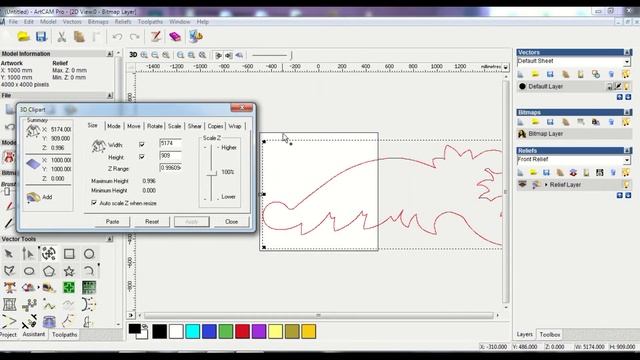The width and height of the screenshot is (640, 360).
Task: Click the Scale Z slider handle
Action: tap(211, 174)
